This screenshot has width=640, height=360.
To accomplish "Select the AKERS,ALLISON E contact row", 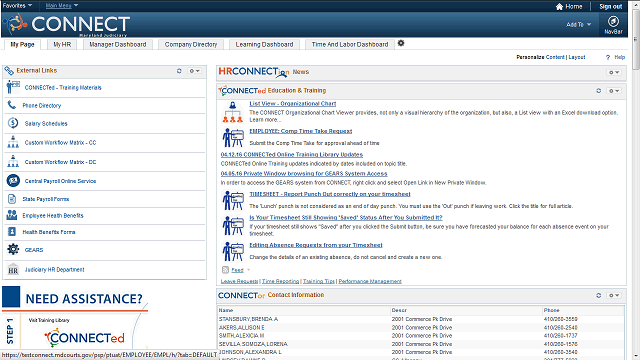I will pos(421,327).
